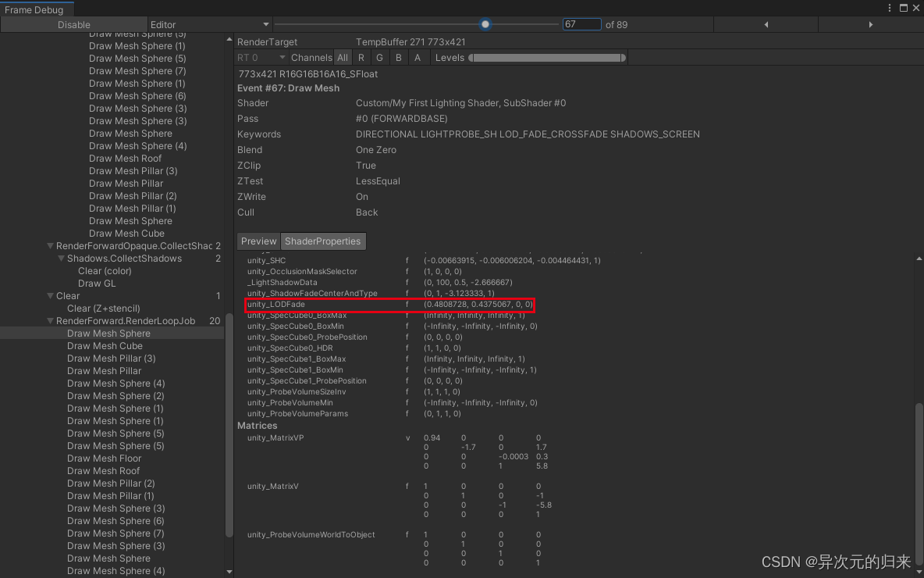Click the Matrices section header
Viewport: 924px width, 578px height.
257,425
